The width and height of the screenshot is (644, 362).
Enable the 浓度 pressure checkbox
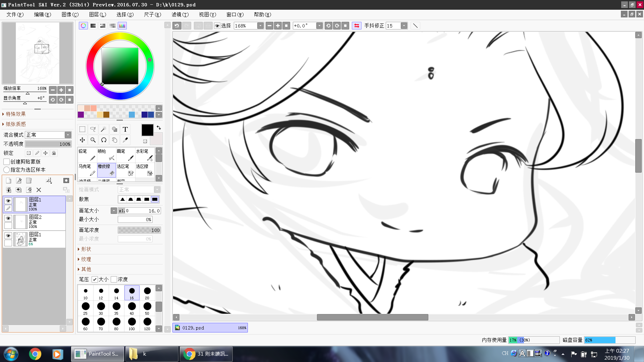pos(114,280)
